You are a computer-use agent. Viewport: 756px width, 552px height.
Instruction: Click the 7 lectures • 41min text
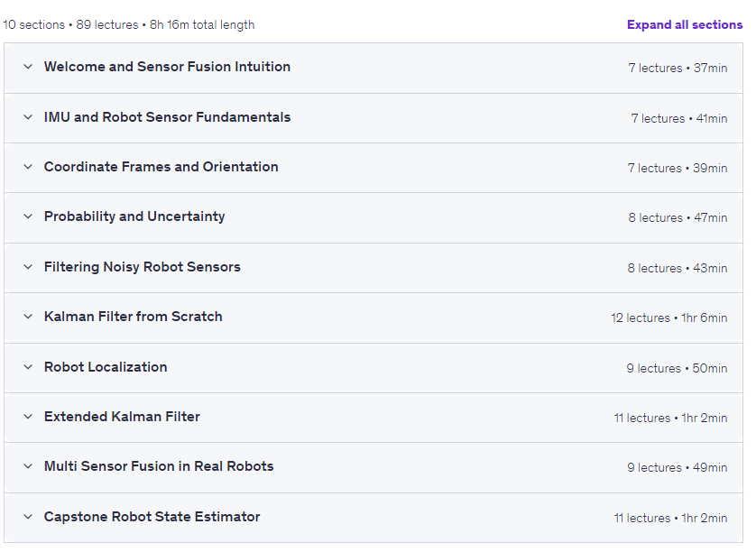coord(678,118)
